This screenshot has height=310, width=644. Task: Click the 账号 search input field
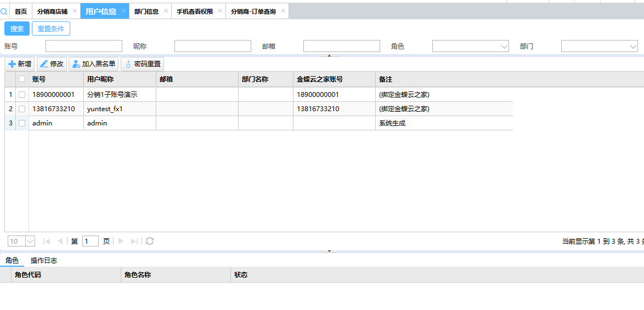pos(84,46)
